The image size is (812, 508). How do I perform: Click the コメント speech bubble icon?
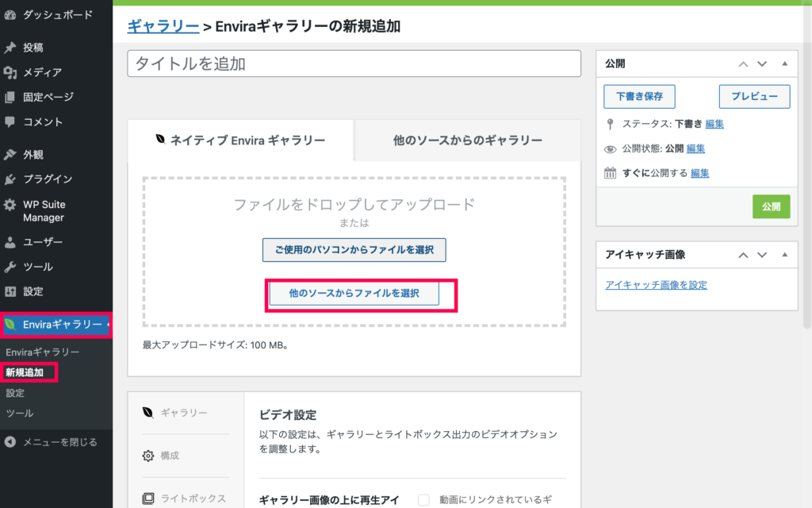(10, 121)
